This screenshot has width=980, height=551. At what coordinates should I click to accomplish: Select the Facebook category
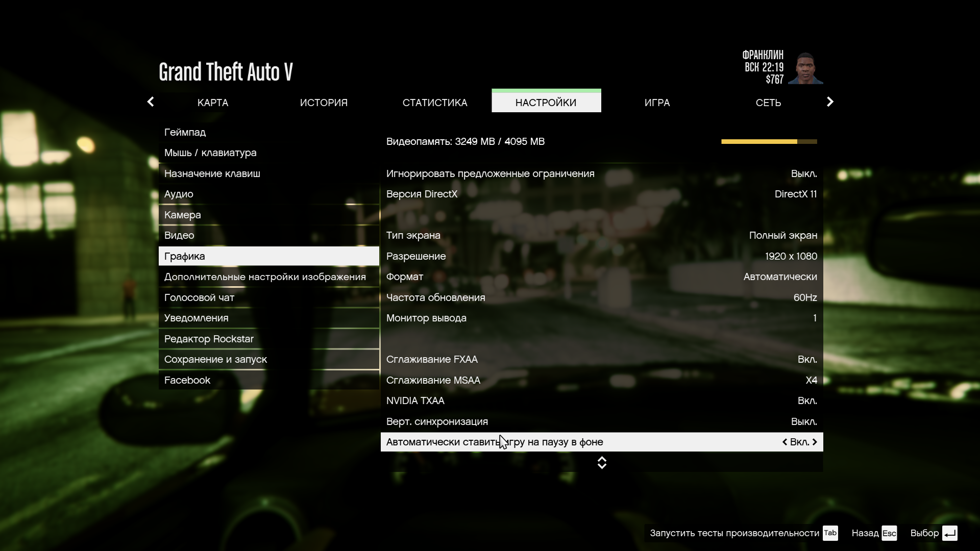tap(269, 380)
